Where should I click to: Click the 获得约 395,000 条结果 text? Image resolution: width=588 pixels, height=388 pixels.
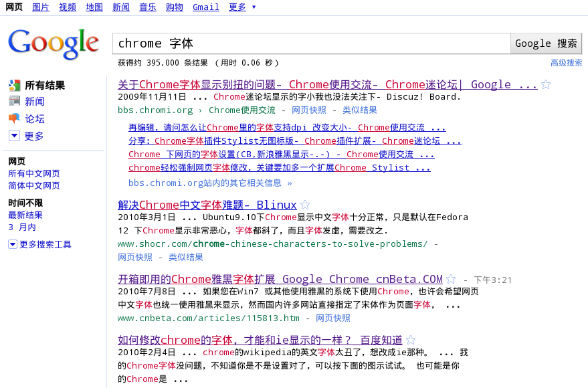[163, 63]
